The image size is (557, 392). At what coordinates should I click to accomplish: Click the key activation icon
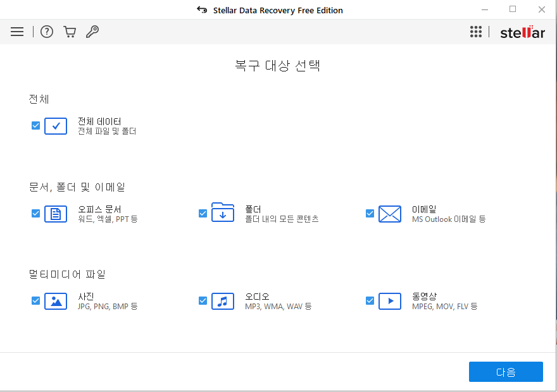(x=92, y=32)
